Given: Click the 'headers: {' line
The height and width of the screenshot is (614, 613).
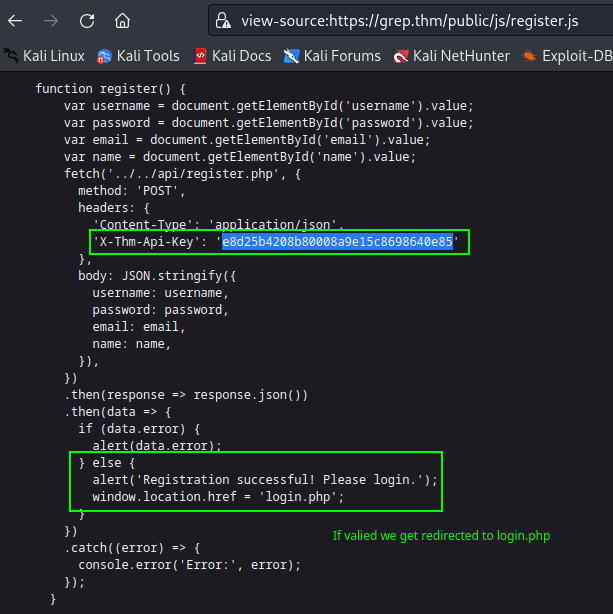Looking at the screenshot, I should coord(114,208).
